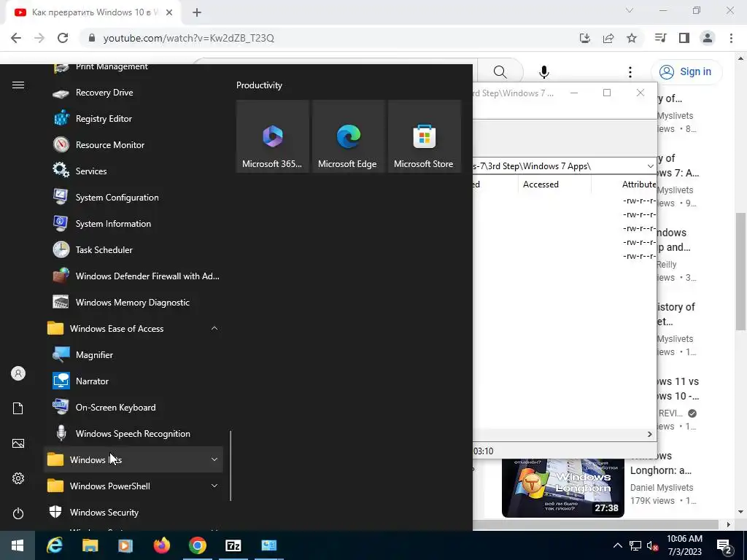Open the Microsoft 365 tile
This screenshot has height=560, width=747.
273,136
